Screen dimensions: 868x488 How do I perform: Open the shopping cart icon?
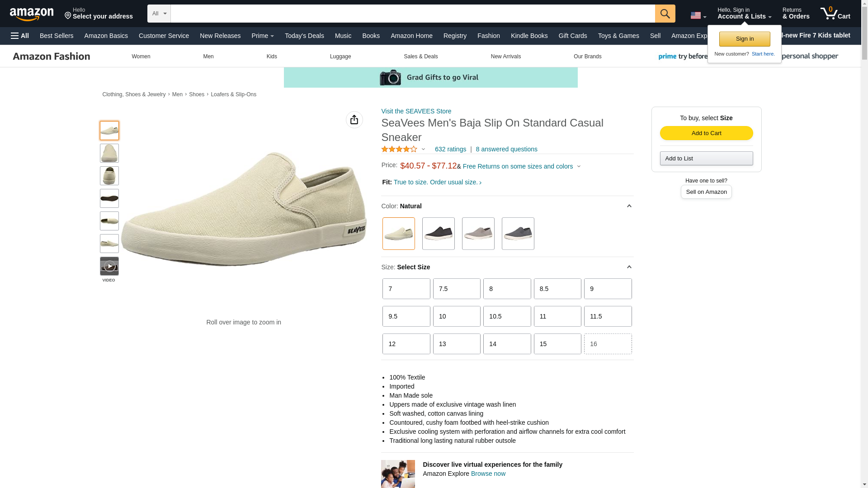tap(835, 13)
